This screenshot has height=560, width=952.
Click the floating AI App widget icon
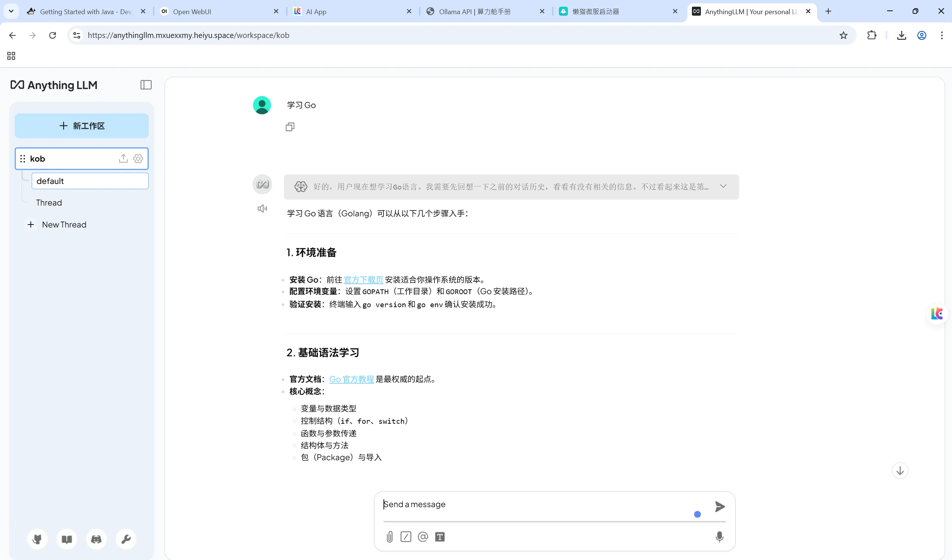coord(937,314)
